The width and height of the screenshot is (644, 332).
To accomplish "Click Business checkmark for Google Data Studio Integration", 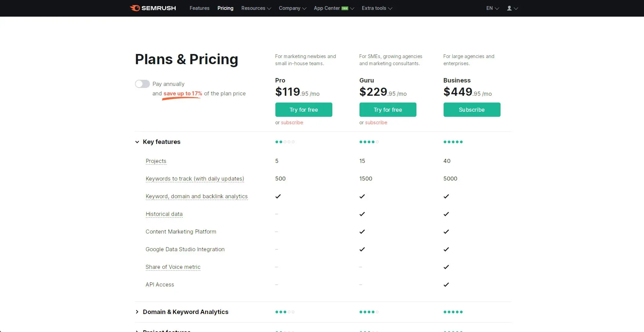I will click(x=446, y=249).
